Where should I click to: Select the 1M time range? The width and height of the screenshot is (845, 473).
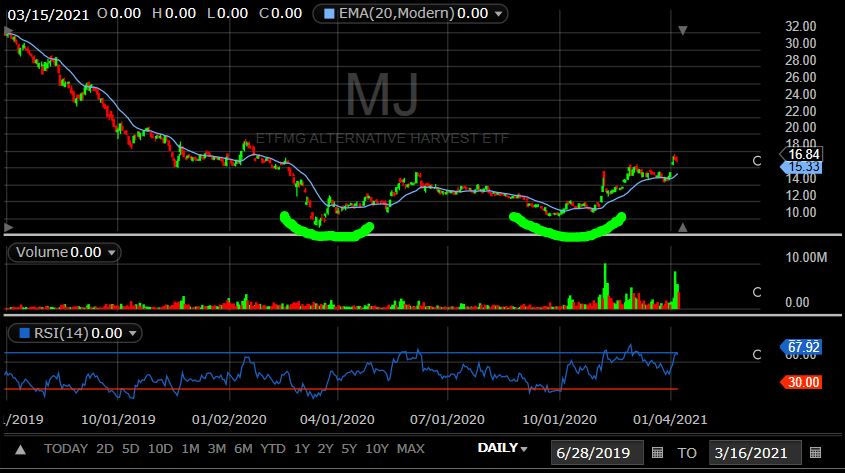coord(190,449)
